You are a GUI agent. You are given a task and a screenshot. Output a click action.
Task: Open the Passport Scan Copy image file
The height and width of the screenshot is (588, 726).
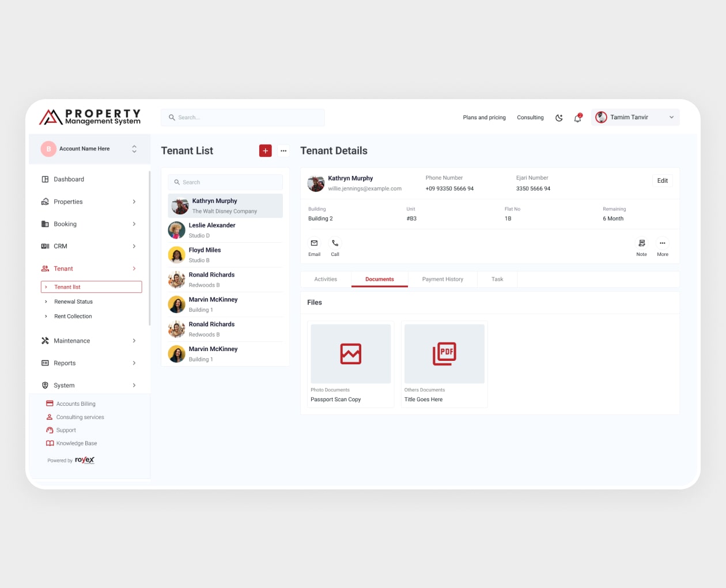350,354
